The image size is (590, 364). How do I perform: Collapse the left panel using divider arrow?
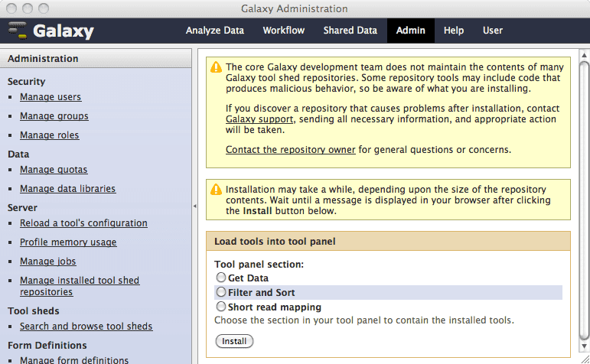click(x=194, y=206)
